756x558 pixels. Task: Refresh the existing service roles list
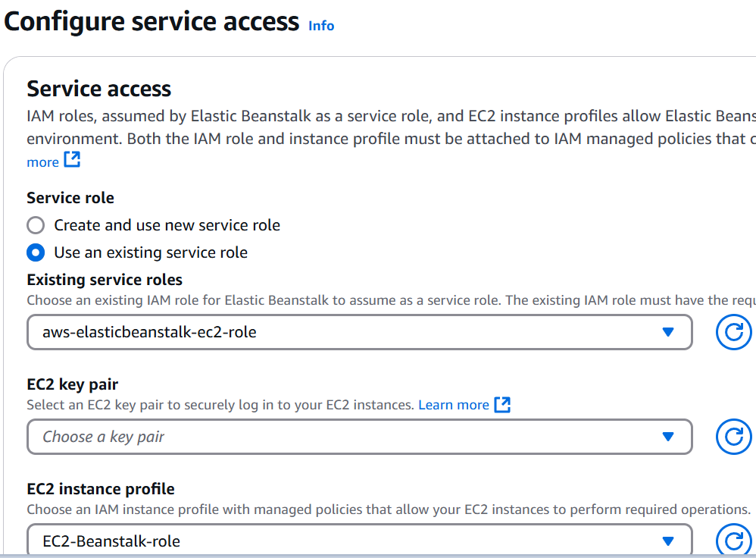(734, 332)
